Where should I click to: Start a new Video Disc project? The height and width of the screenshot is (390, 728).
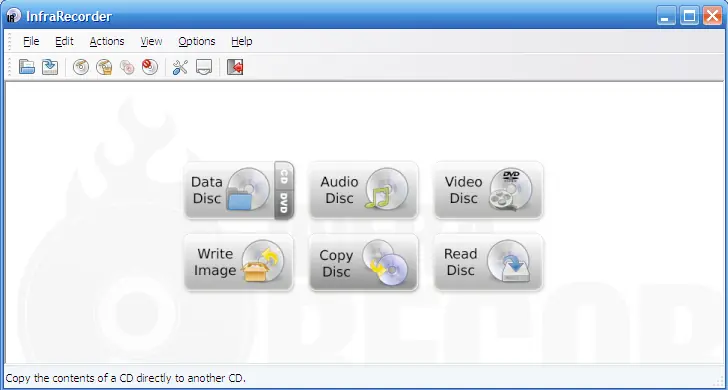tap(488, 190)
